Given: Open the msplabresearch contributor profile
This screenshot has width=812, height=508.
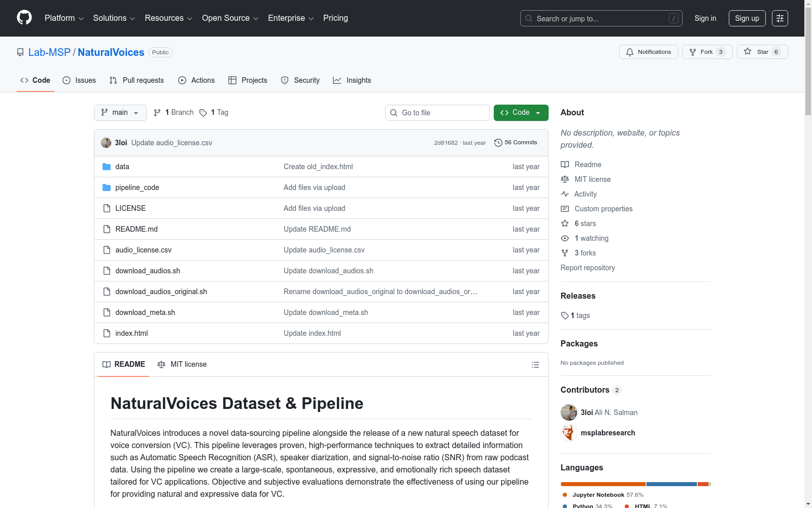Looking at the screenshot, I should pyautogui.click(x=608, y=433).
